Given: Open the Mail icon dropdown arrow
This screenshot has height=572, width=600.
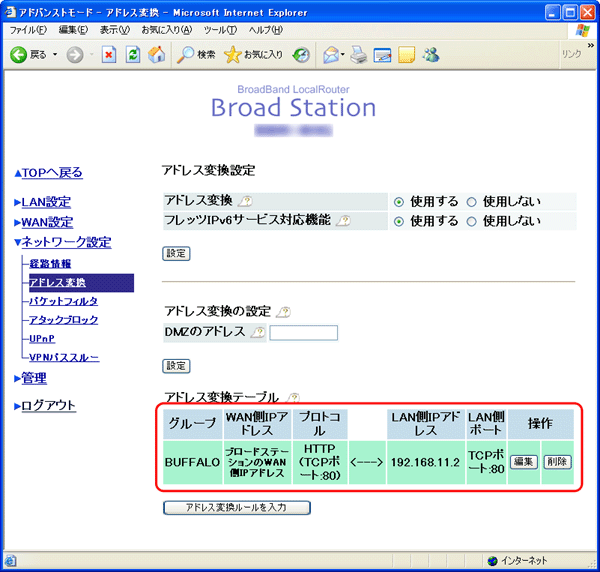Looking at the screenshot, I should pos(343,54).
